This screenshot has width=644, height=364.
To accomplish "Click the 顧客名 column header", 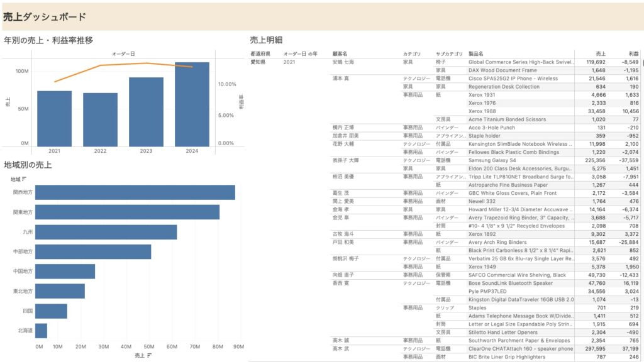I will pos(340,54).
